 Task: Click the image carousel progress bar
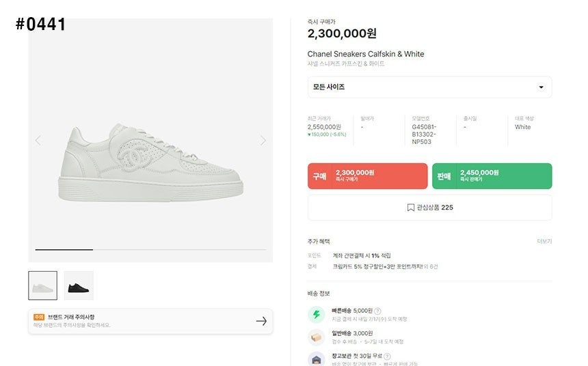150,250
